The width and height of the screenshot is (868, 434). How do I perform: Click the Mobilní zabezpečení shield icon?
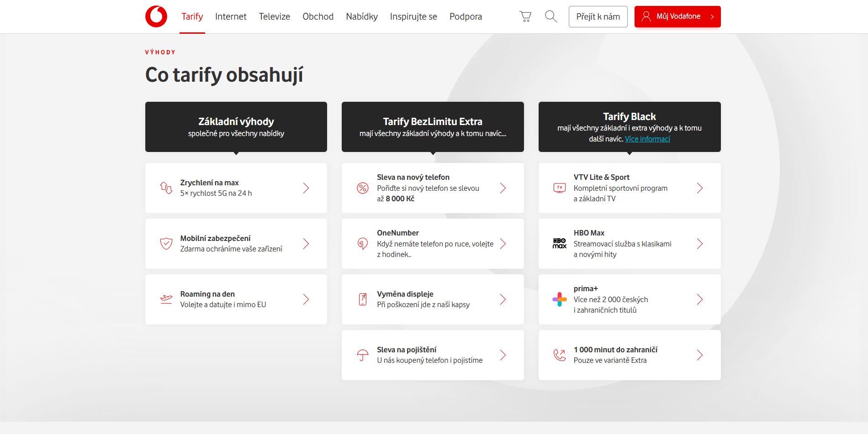coord(166,243)
